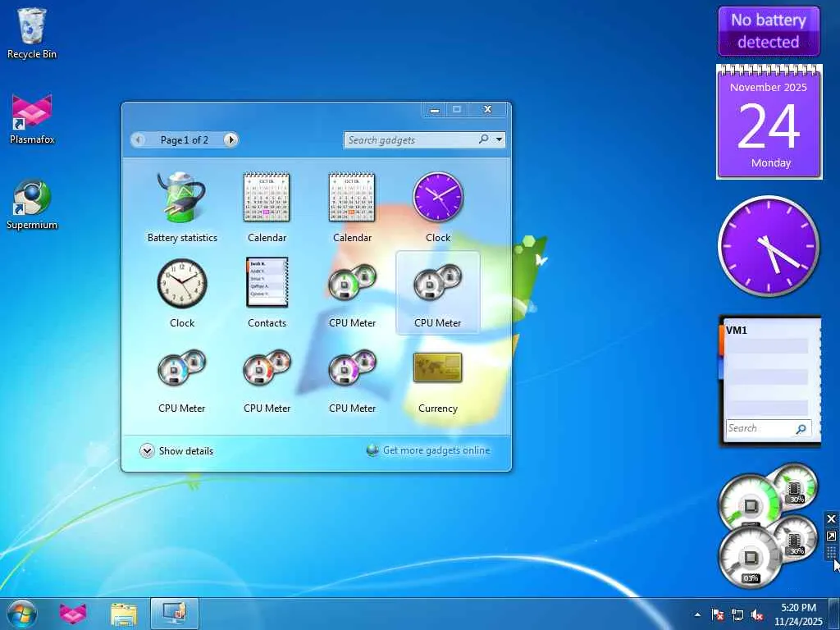
Task: Click the muted volume tray icon
Action: coord(757,614)
